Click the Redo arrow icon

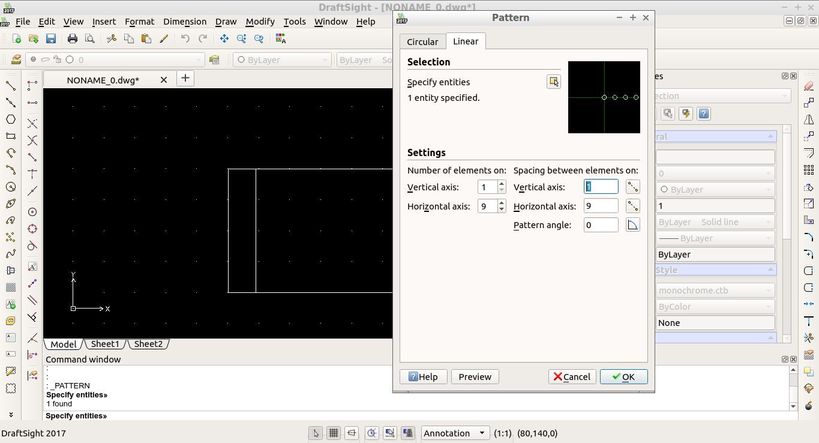[x=203, y=39]
